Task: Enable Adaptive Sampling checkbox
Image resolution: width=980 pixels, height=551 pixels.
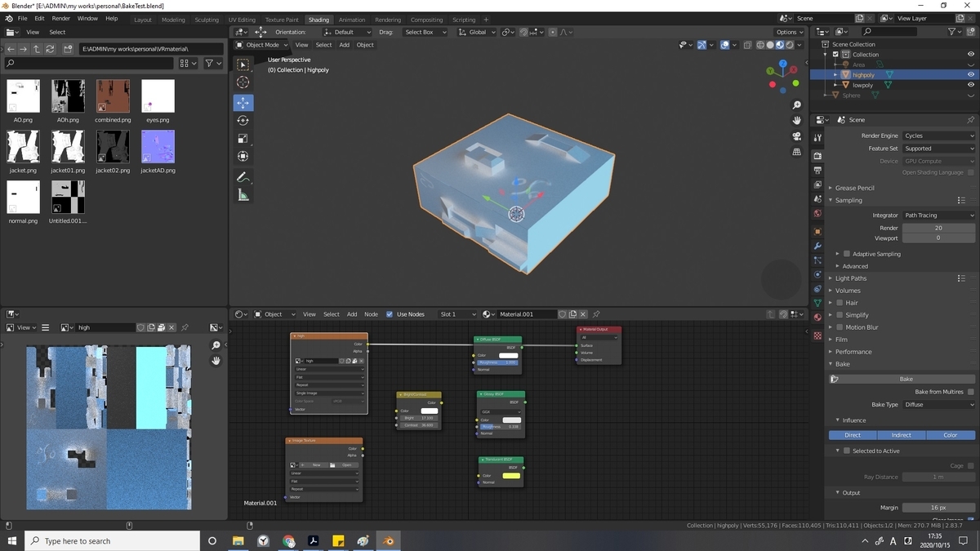Action: pos(847,254)
